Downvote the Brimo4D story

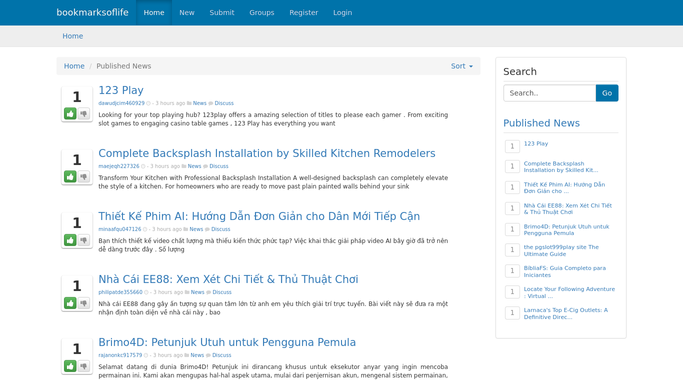click(x=84, y=366)
